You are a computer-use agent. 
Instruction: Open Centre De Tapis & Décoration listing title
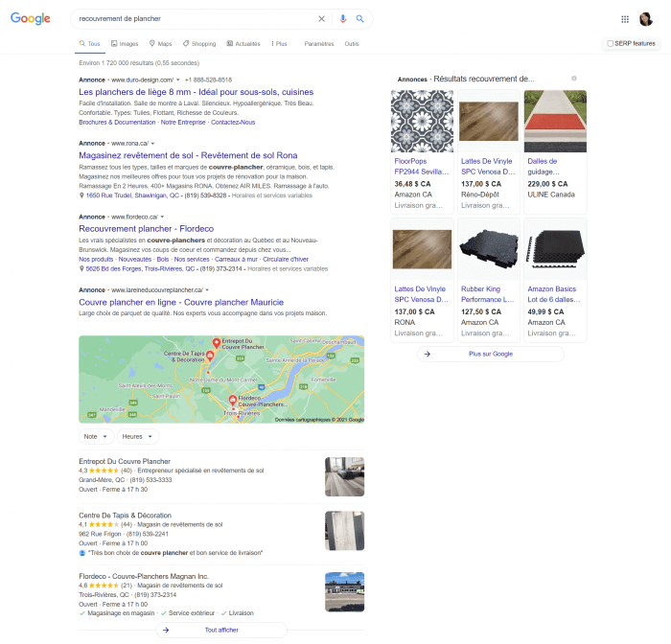pos(125,516)
